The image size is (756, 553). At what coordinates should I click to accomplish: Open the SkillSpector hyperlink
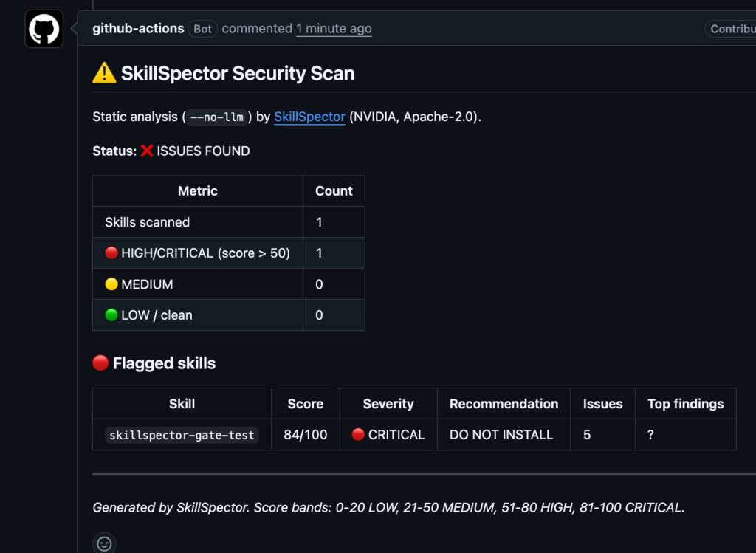point(309,117)
